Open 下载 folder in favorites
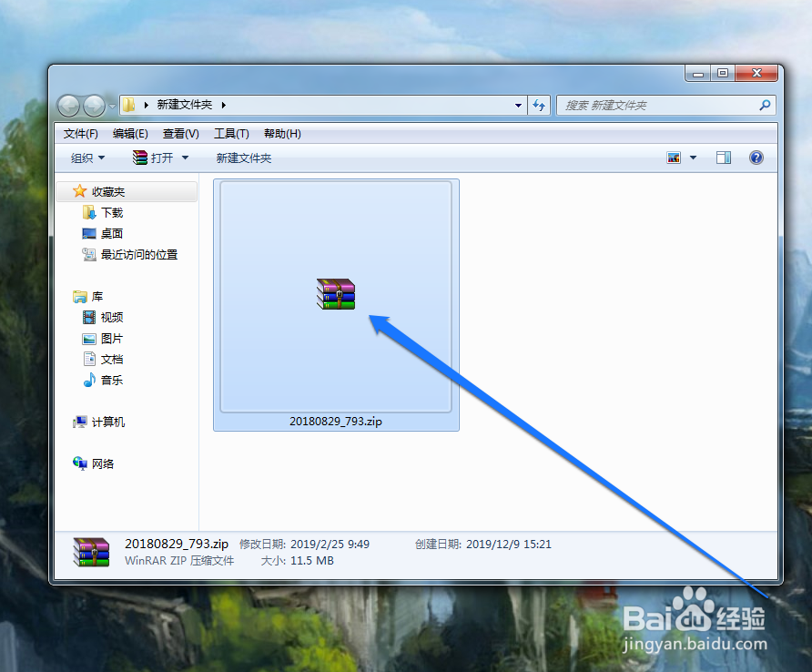Viewport: 812px width, 672px height. click(x=112, y=212)
